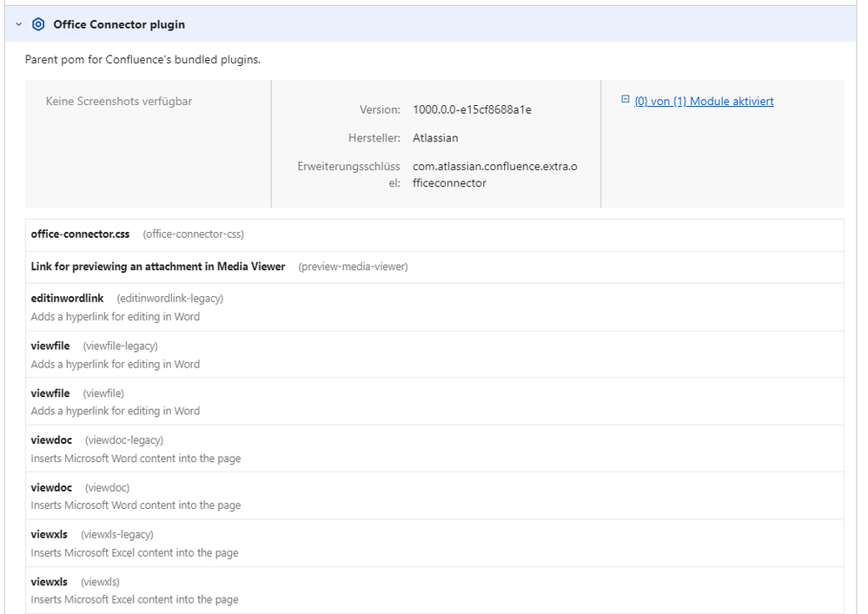The width and height of the screenshot is (868, 614).
Task: Click the (viewfile-legacy) key text
Action: point(120,347)
